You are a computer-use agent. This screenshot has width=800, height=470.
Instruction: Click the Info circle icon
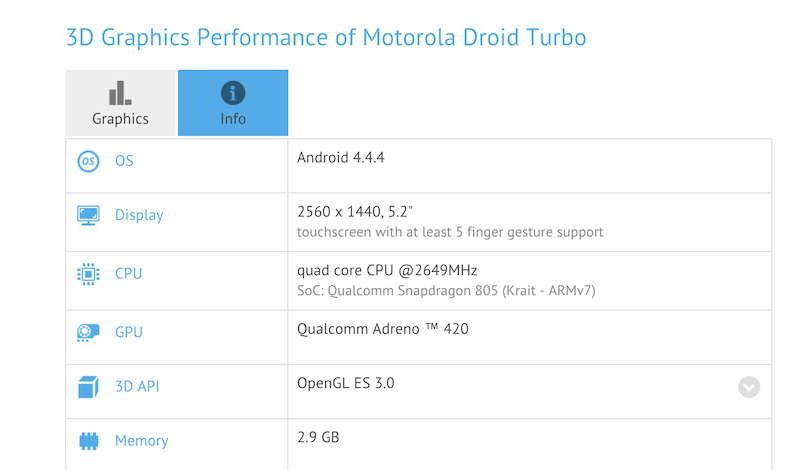click(233, 93)
